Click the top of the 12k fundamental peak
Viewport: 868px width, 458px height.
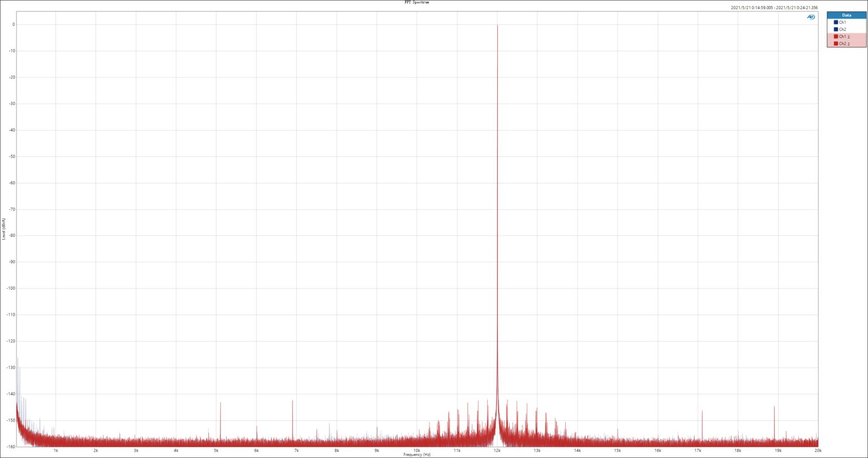click(x=497, y=25)
